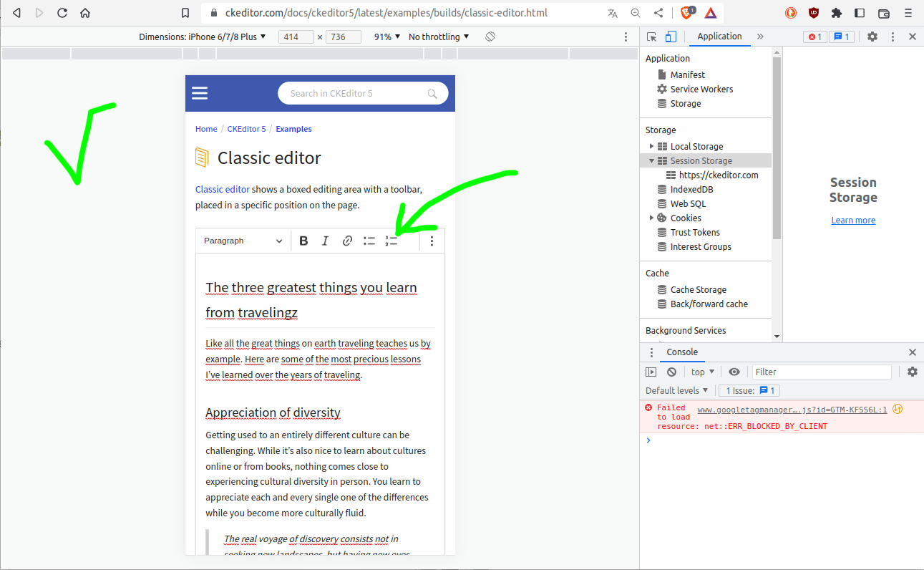
Task: Open the No throttling dropdown
Action: (x=439, y=37)
